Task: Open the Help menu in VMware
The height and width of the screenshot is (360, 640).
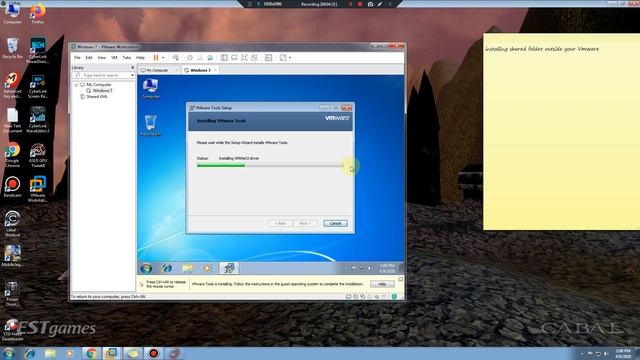Action: coord(140,58)
